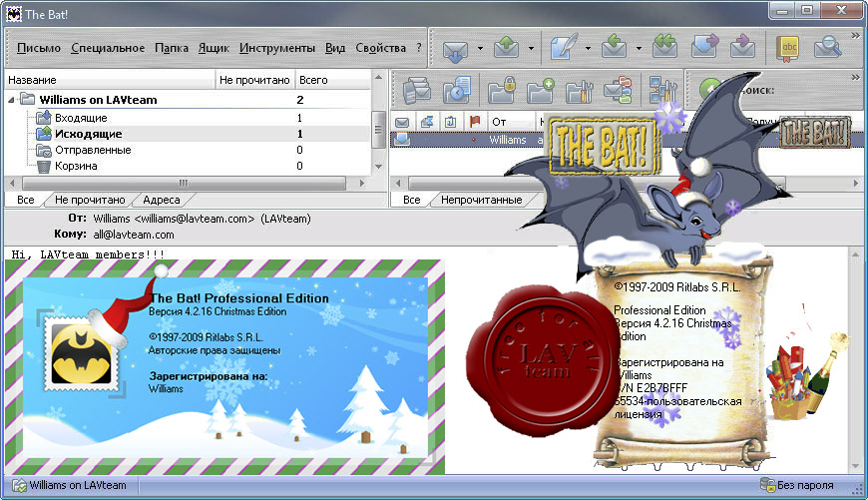Collapse the Williams on LAVteam account tree
Image resolution: width=868 pixels, height=500 pixels.
click(12, 100)
